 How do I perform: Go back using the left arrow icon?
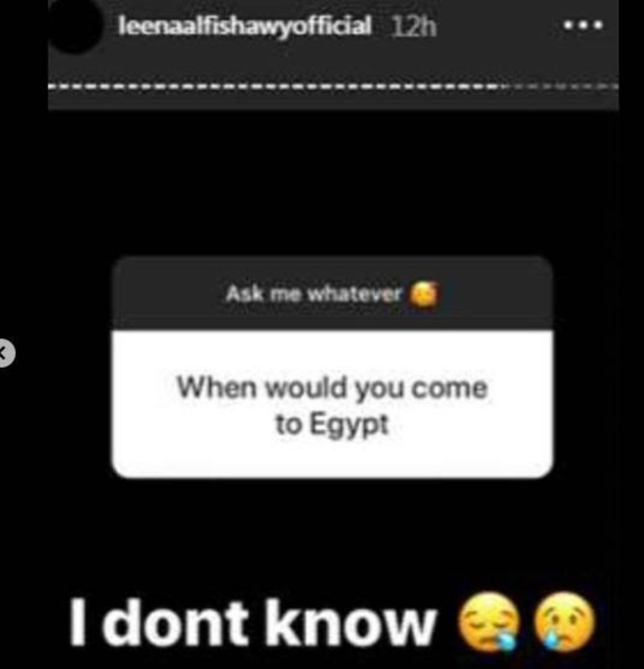click(5, 353)
